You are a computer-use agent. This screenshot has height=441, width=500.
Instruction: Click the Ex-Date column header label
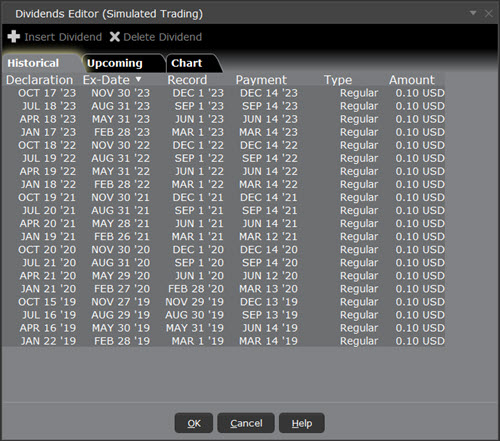click(106, 80)
